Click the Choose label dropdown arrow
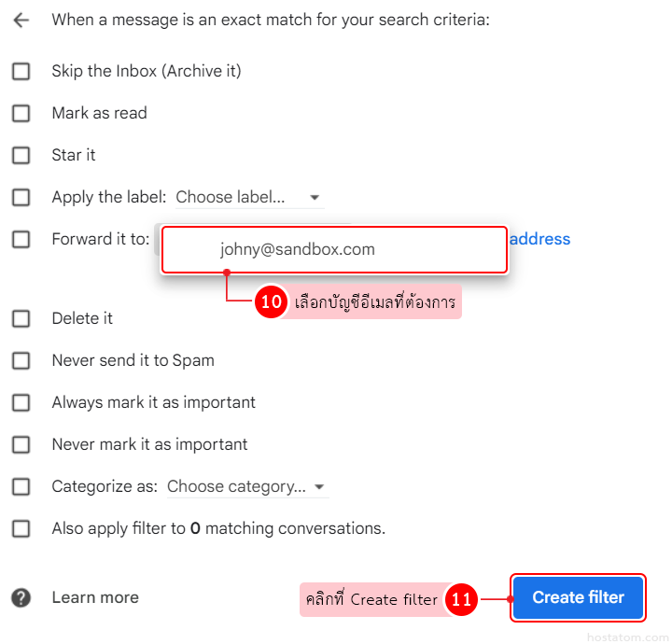Image resolution: width=672 pixels, height=644 pixels. (315, 198)
